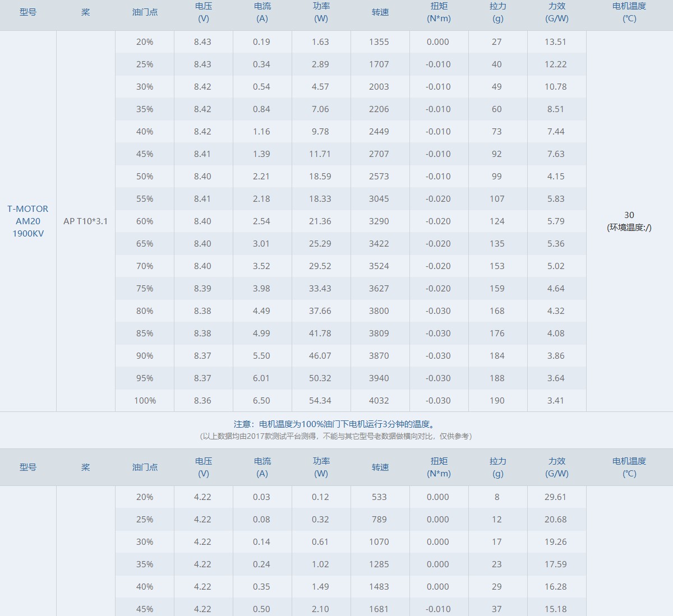Click power value 21.36
This screenshot has width=673, height=616.
pyautogui.click(x=320, y=221)
